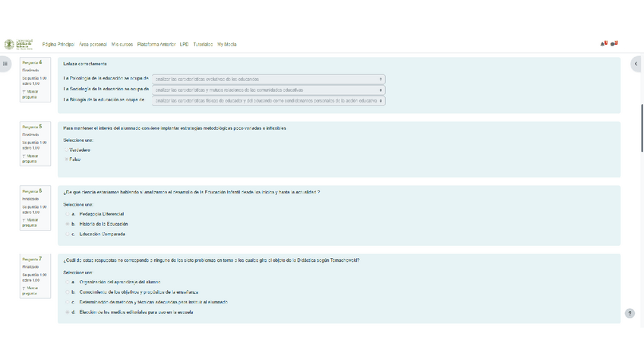The height and width of the screenshot is (362, 644).
Task: Open the messages chat bubble icon
Action: (x=613, y=44)
